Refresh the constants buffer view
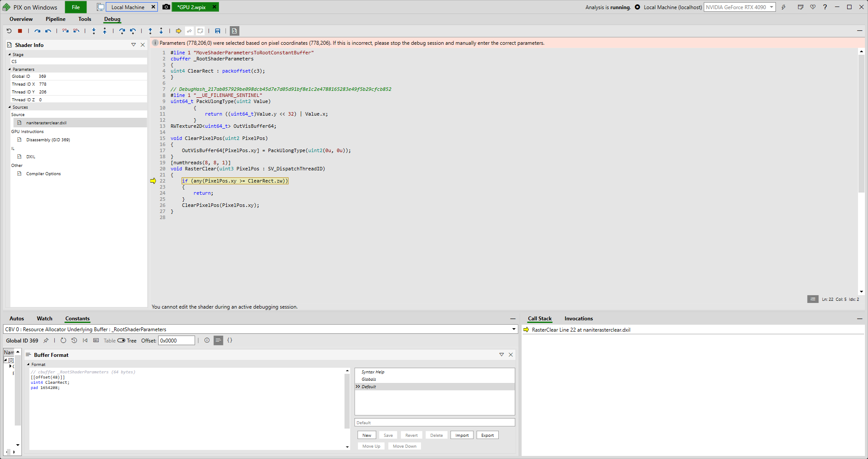Viewport: 868px width, 459px height. pos(63,340)
